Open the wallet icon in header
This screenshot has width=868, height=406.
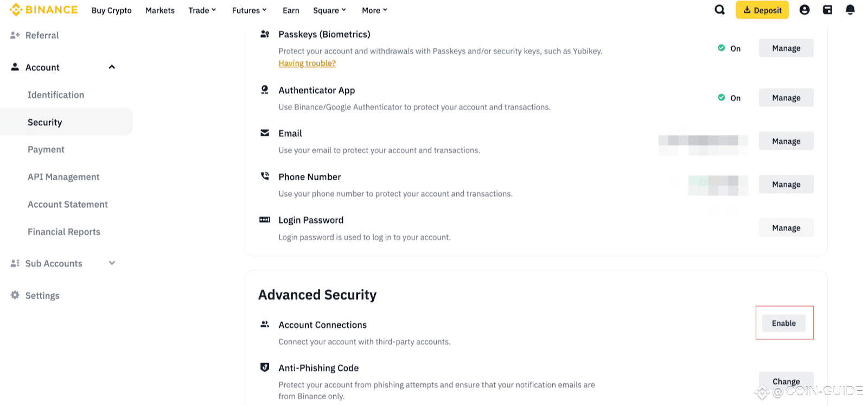coord(827,10)
